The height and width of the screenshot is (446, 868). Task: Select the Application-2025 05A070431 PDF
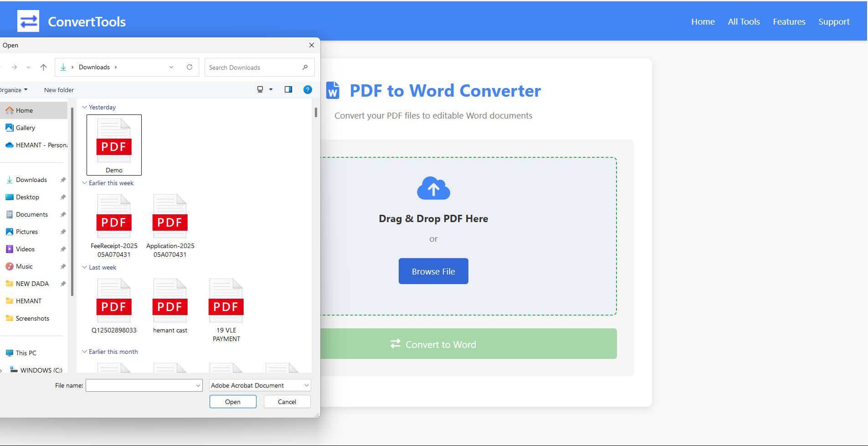(170, 226)
